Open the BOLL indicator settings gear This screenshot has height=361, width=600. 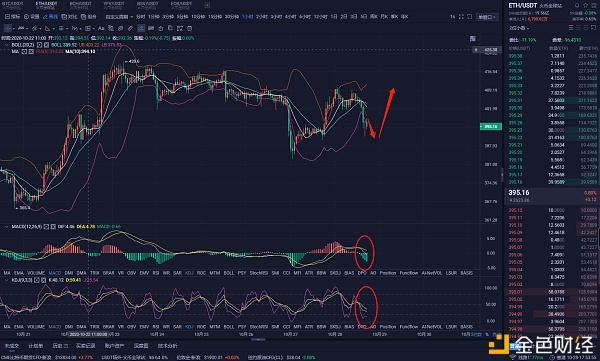[x=39, y=45]
